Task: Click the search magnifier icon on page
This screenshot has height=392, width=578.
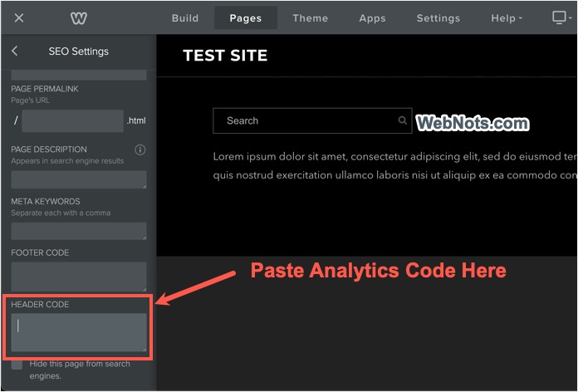Action: (402, 120)
